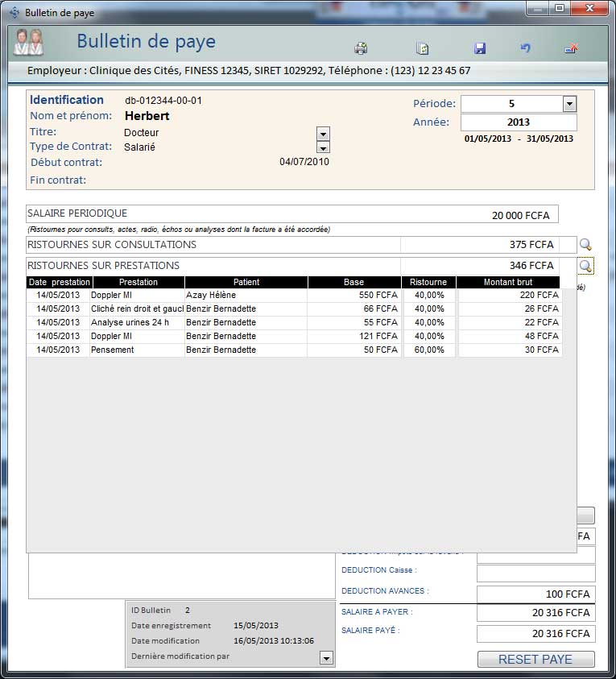Image resolution: width=616 pixels, height=679 pixels.
Task: Click the blue undo arrow icon
Action: (525, 48)
